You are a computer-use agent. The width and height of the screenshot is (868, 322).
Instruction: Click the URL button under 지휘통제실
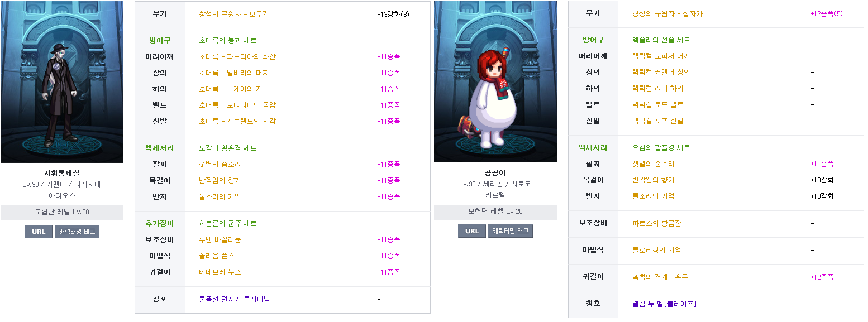coord(39,232)
